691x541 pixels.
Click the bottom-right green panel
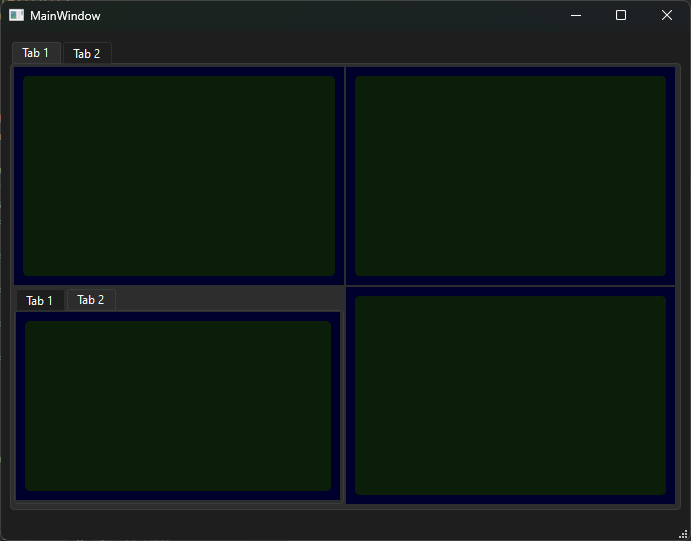[x=510, y=395]
